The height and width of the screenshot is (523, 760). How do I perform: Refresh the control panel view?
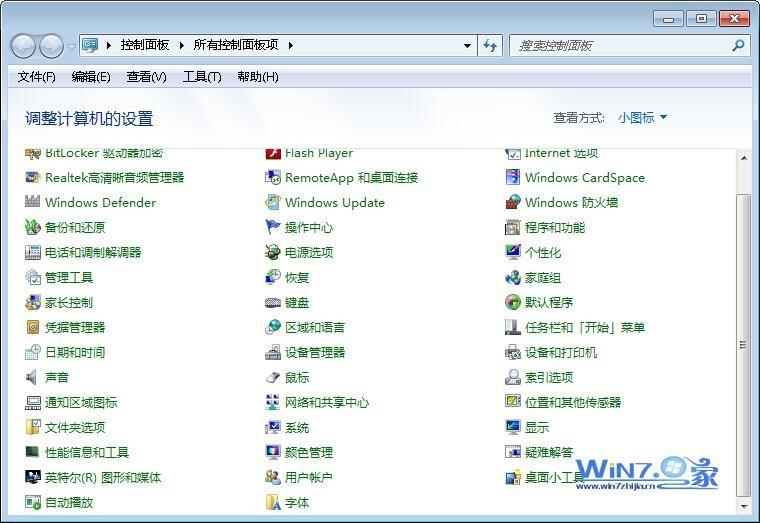point(490,46)
